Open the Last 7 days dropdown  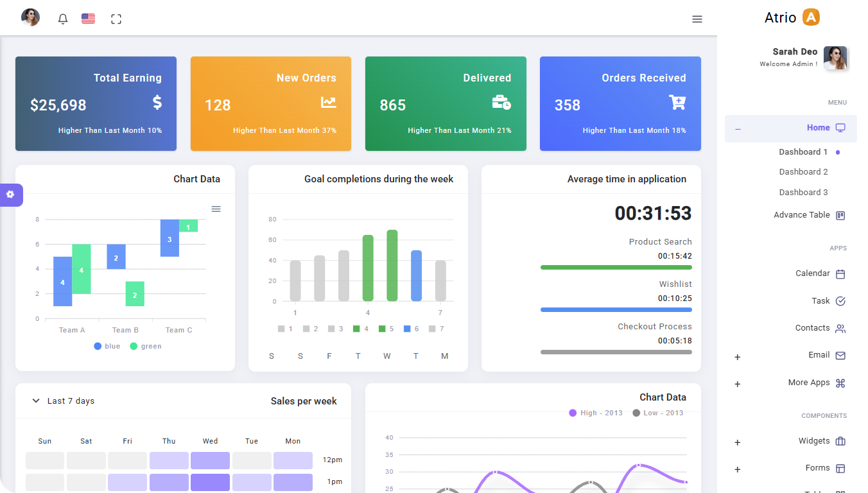coord(64,401)
